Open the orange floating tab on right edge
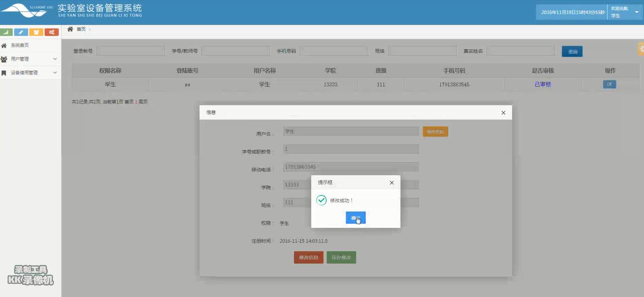This screenshot has width=644, height=297. (x=641, y=47)
